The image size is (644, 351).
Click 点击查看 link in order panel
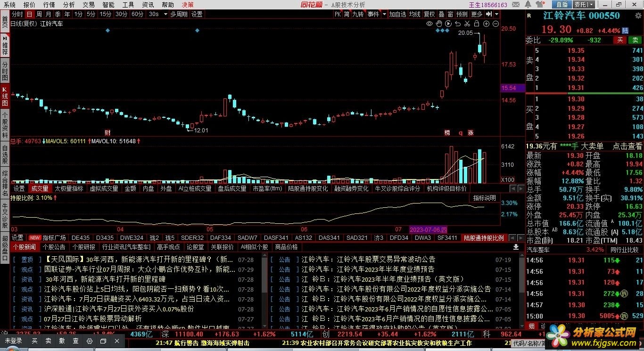(627, 147)
